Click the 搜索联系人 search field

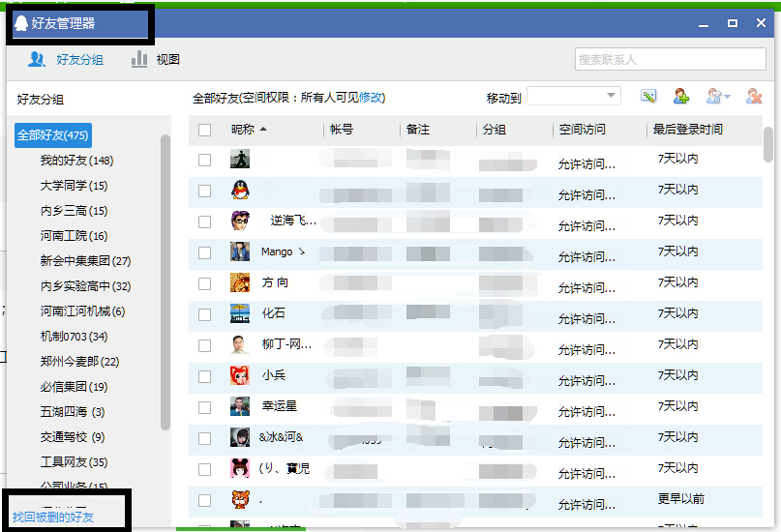coord(670,59)
